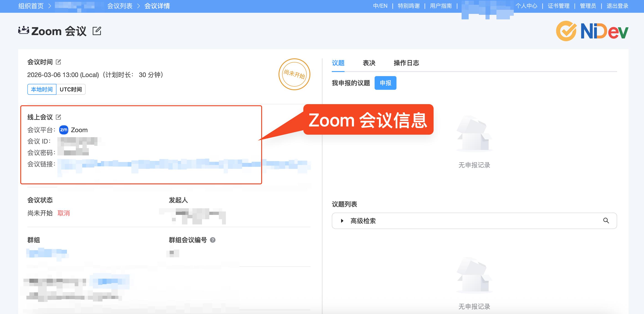The image size is (644, 314).
Task: Click the Zoom platform logo icon
Action: tap(64, 130)
